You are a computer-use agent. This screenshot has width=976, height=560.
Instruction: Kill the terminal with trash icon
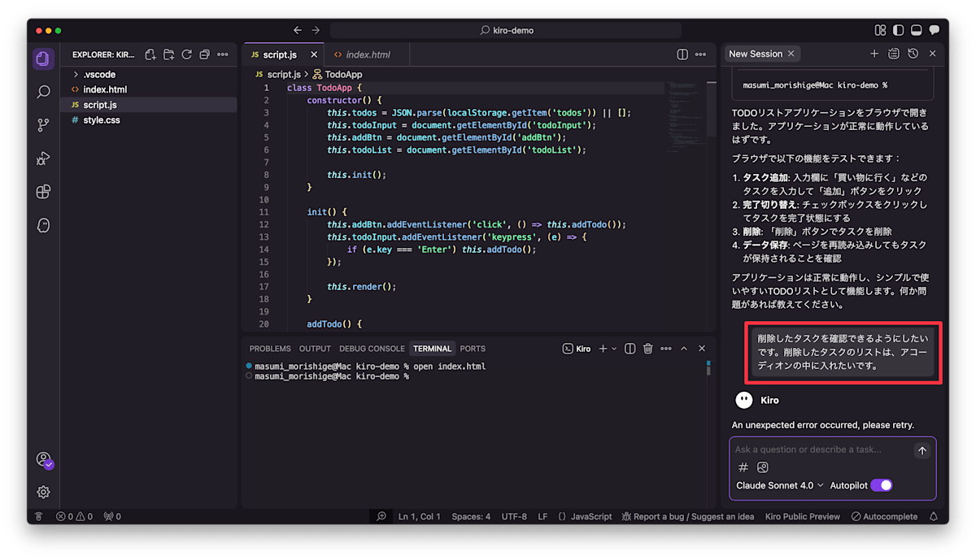648,349
